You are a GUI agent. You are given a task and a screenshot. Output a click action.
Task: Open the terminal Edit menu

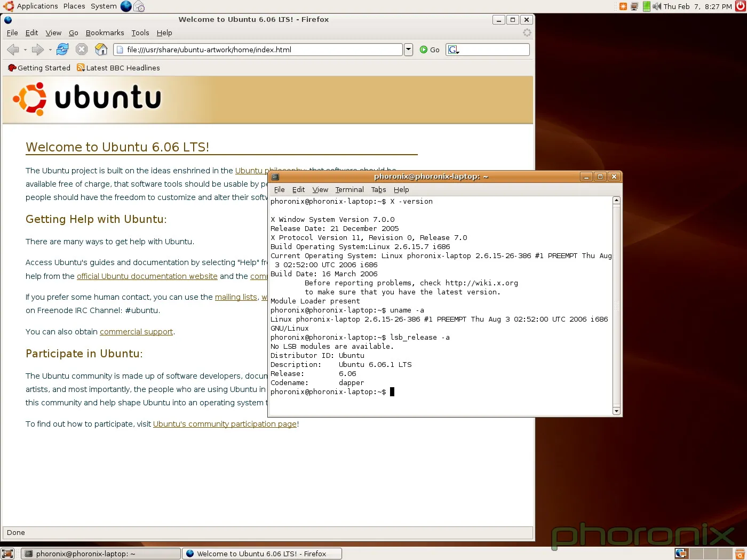pyautogui.click(x=298, y=189)
